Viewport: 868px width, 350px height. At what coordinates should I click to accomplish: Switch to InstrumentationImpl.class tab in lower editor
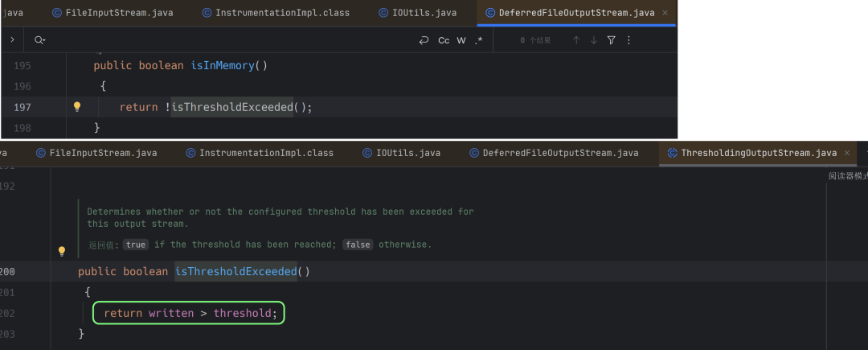[x=260, y=153]
